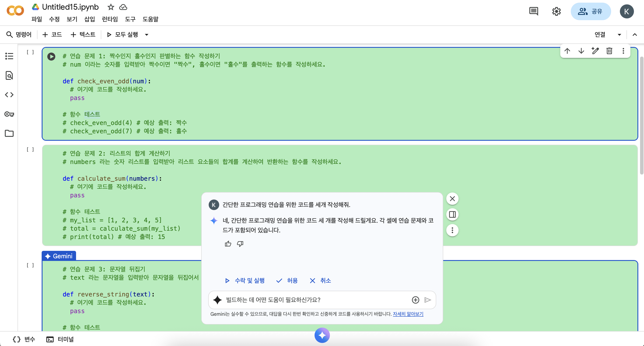The width and height of the screenshot is (644, 346).
Task: Move cell down with arrow icon
Action: pyautogui.click(x=581, y=51)
